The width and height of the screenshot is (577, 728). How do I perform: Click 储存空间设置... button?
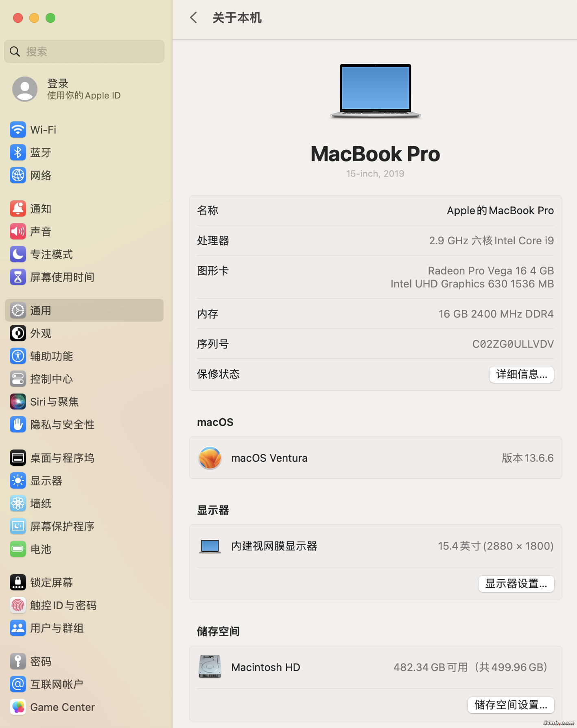tap(511, 705)
